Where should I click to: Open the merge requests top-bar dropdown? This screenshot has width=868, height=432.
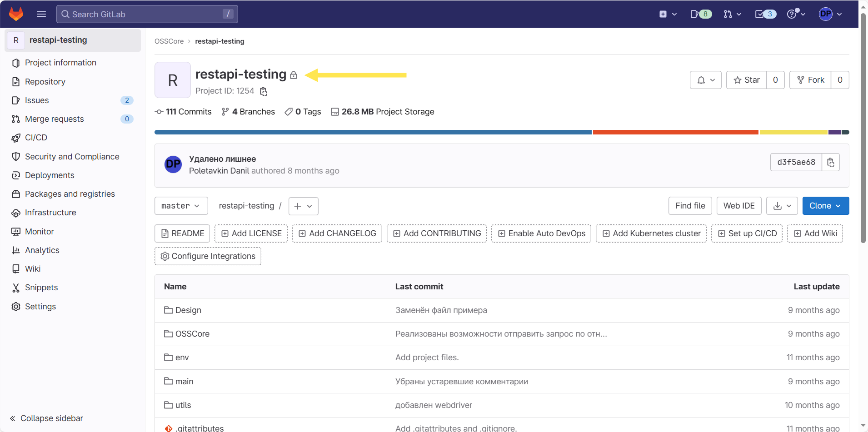click(x=732, y=14)
